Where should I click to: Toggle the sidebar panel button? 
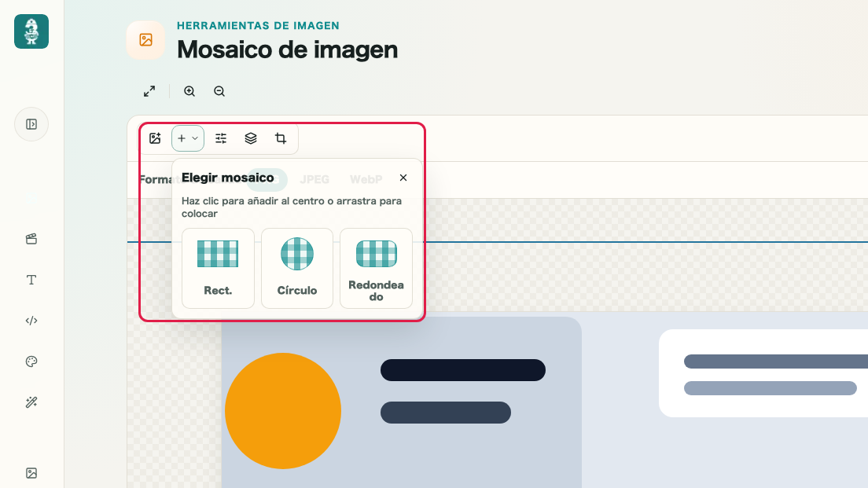coord(31,124)
